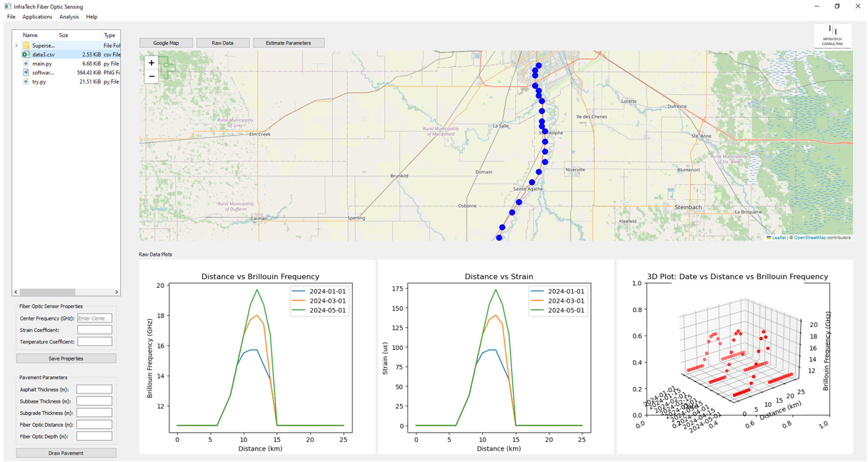Screen dimensions: 868x462
Task: Zoom in on the map
Action: (x=151, y=63)
